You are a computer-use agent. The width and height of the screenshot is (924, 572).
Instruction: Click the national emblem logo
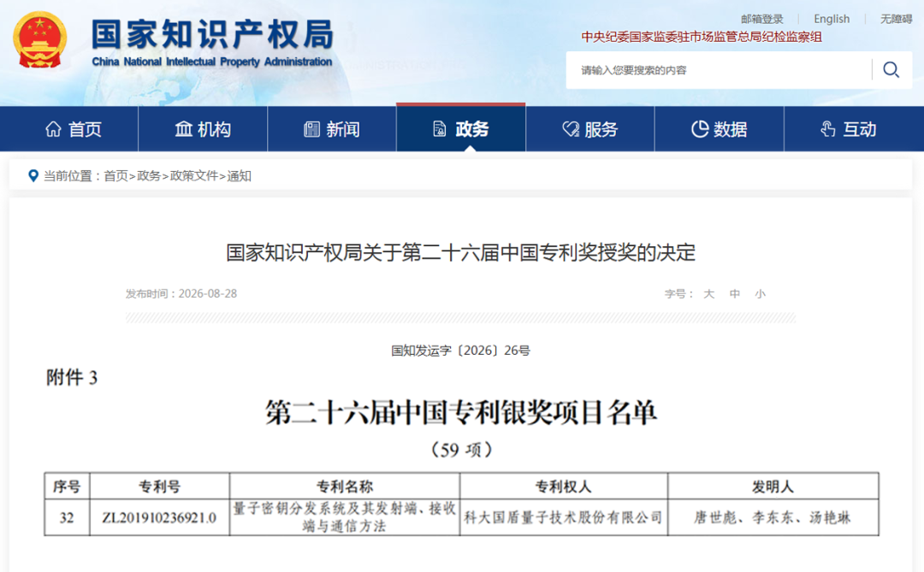(40, 40)
